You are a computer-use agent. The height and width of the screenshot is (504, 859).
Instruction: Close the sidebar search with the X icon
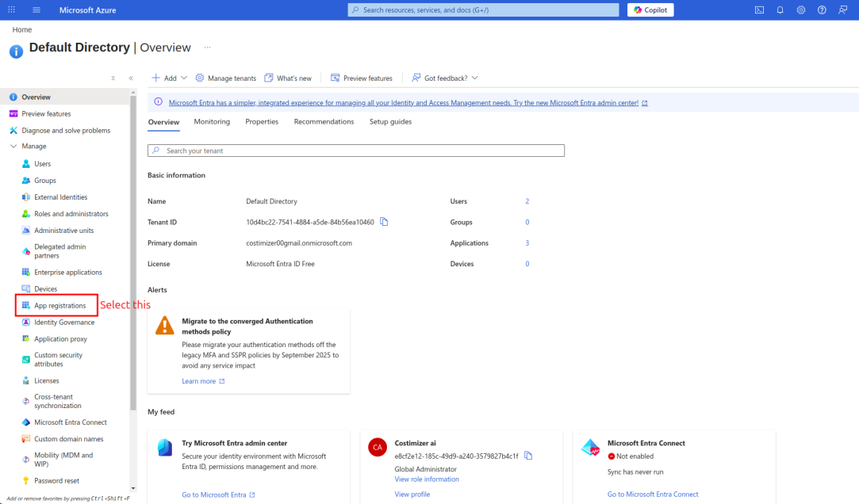[x=113, y=78]
